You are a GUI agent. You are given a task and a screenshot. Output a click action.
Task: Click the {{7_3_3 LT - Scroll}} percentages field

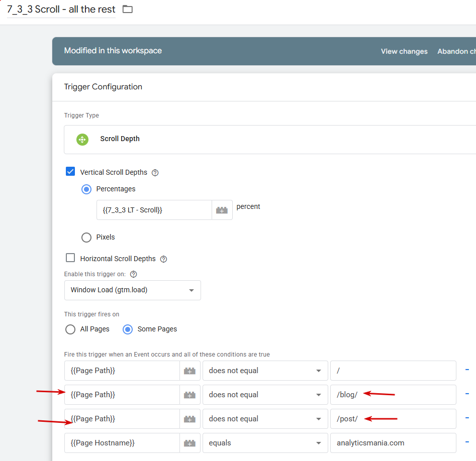click(154, 210)
